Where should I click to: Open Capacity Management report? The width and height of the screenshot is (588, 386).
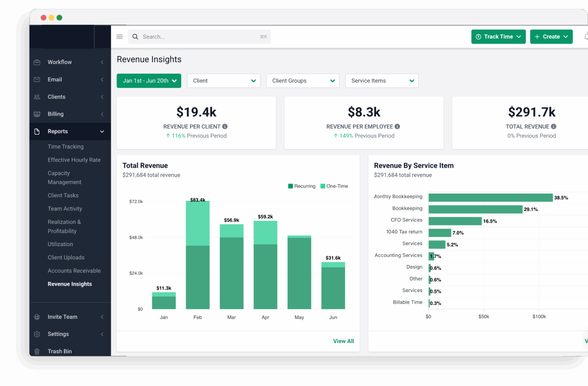pos(64,178)
